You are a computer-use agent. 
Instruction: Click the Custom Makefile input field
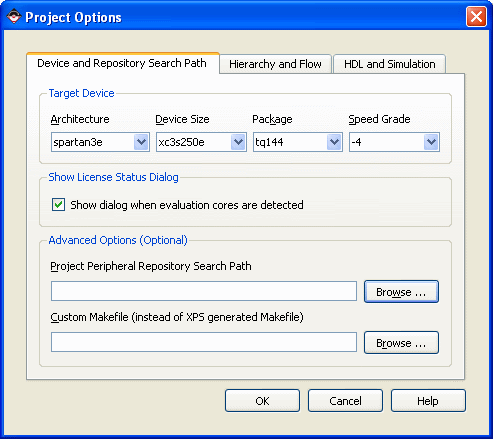tap(204, 342)
